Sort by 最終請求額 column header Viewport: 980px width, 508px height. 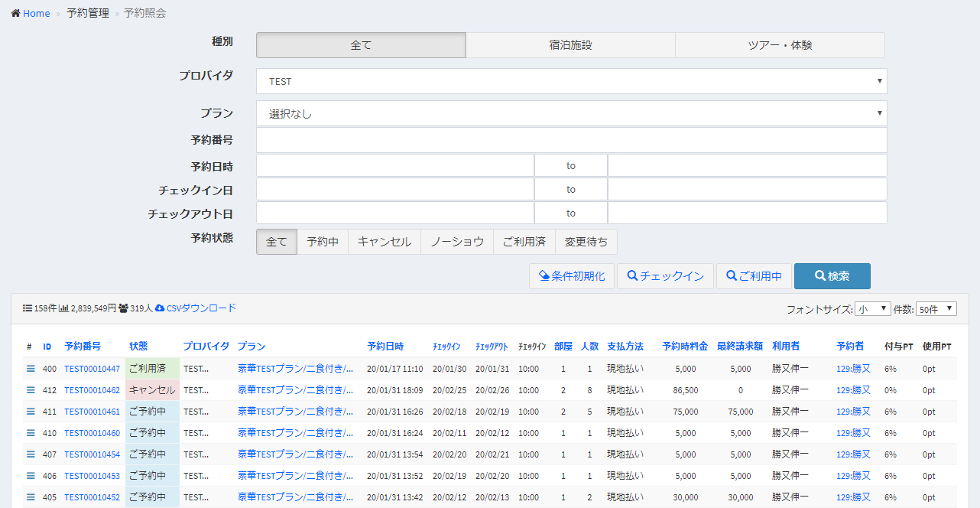[x=740, y=347]
